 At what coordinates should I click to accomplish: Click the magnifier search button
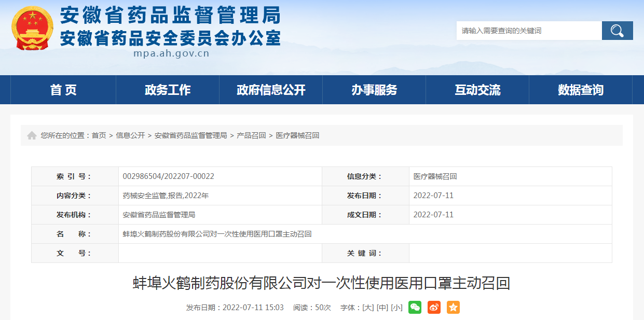617,31
